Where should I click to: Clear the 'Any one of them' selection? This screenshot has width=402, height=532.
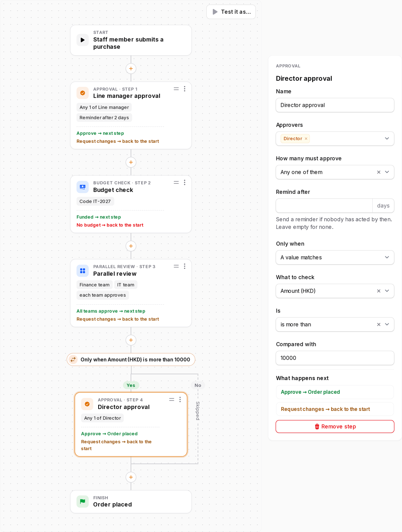[x=379, y=172]
